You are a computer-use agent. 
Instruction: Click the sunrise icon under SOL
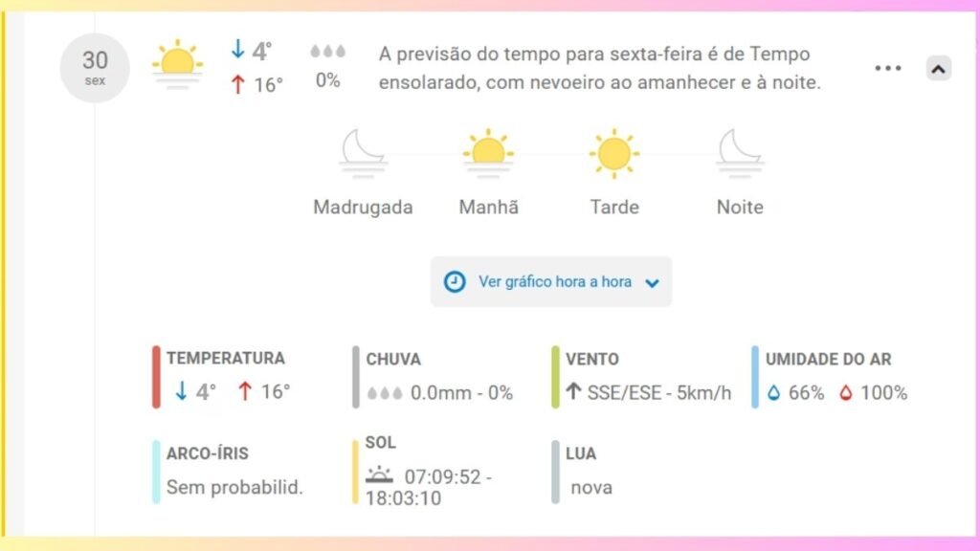379,475
